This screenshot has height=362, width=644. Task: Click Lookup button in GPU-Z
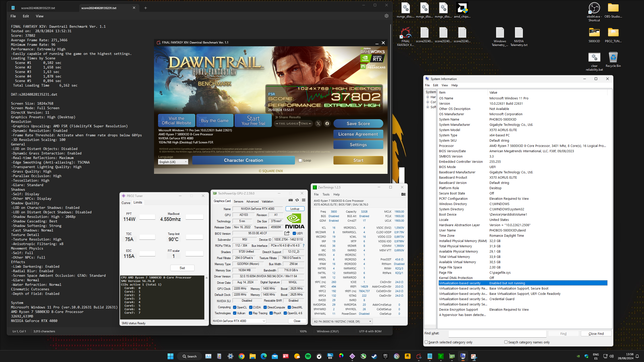pyautogui.click(x=295, y=209)
